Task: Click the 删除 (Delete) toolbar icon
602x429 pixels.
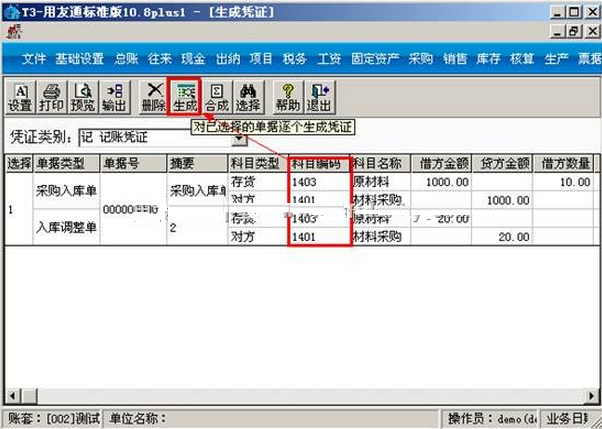Action: pyautogui.click(x=154, y=96)
